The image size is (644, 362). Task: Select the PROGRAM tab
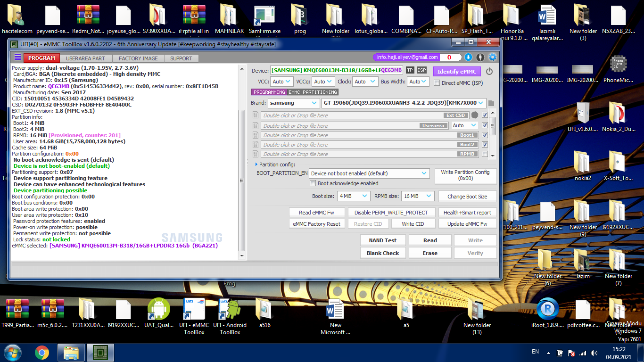tap(42, 58)
